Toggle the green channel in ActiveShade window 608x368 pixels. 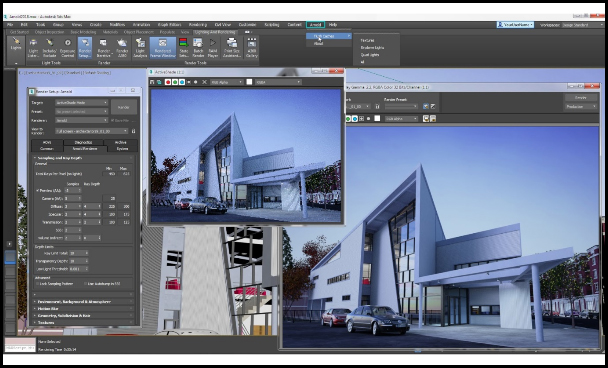[175, 82]
